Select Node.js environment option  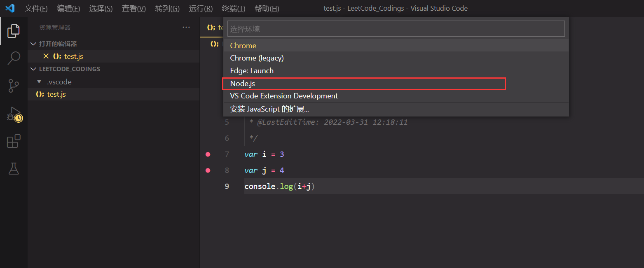click(396, 84)
